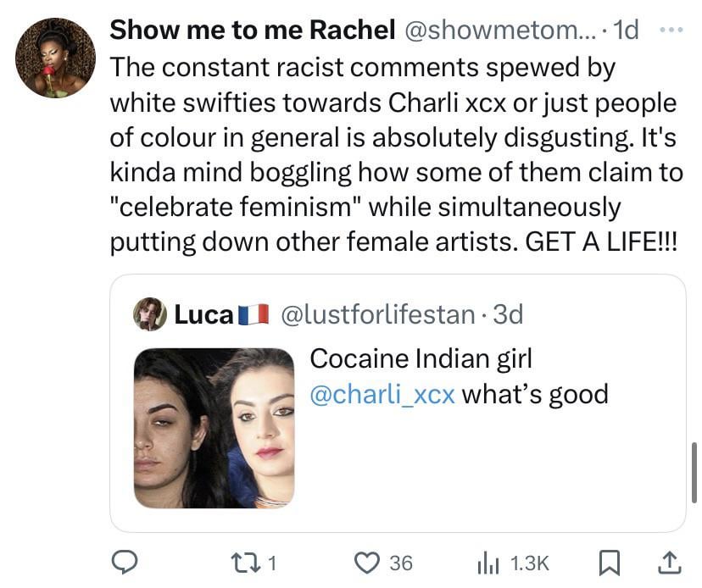Open quoted post text 'Cocaine Indian girl'
702x588 pixels.
click(421, 358)
